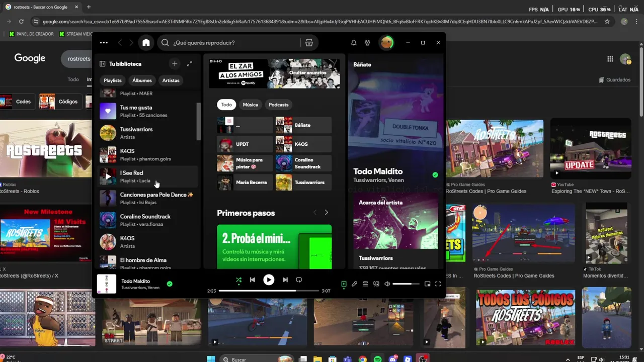
Task: Open Canciones para Pole Dance playlist
Action: pos(148,198)
